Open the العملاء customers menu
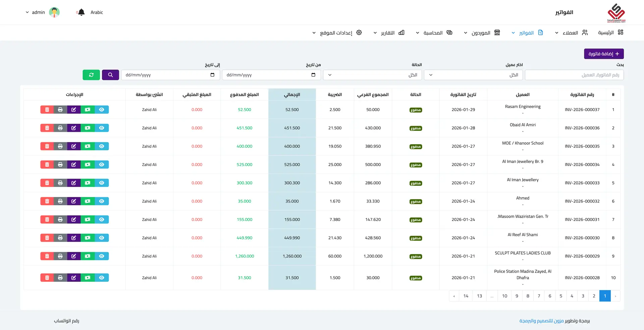This screenshot has width=644, height=330. pyautogui.click(x=572, y=33)
